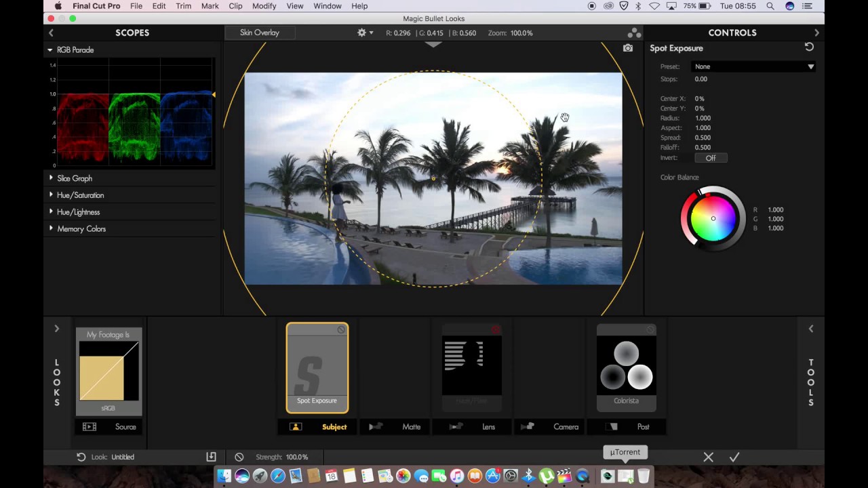
Task: Select the Colorista tool card
Action: pyautogui.click(x=626, y=367)
